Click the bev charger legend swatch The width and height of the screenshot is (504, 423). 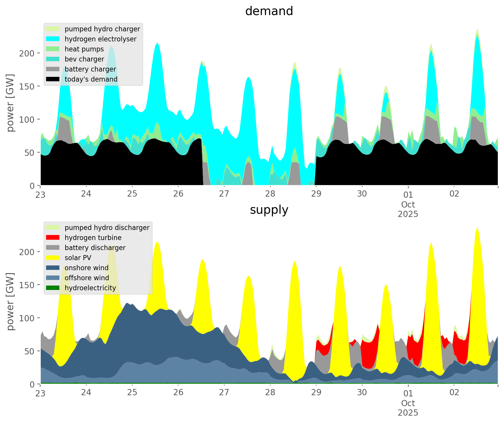click(x=53, y=59)
